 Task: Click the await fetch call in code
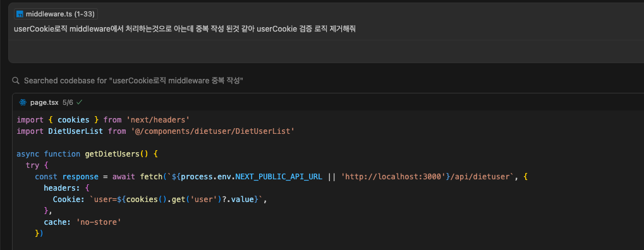pos(137,177)
